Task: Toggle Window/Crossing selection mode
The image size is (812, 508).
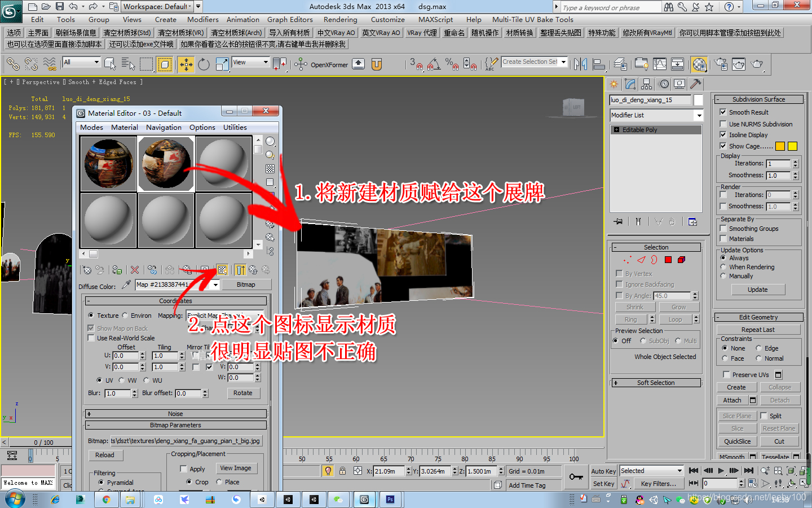Action: pyautogui.click(x=165, y=64)
